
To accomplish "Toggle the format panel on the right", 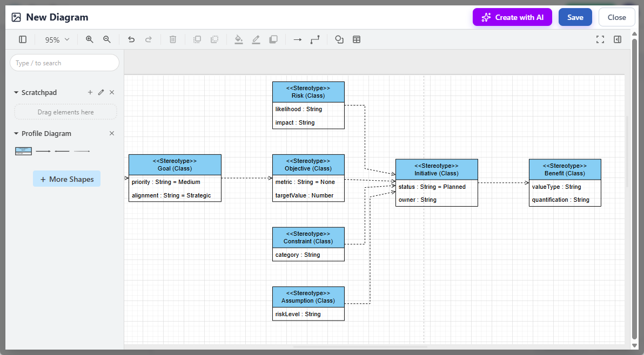I will click(x=617, y=39).
